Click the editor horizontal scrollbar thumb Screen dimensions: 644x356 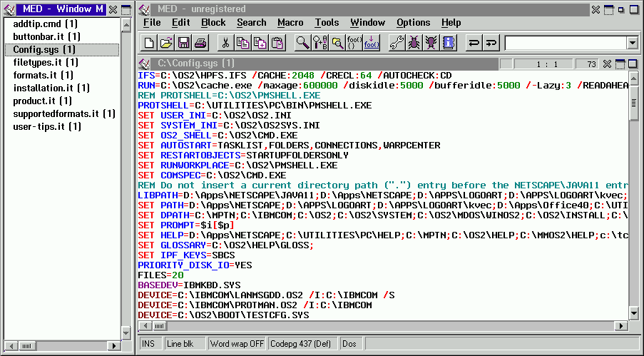click(159, 326)
